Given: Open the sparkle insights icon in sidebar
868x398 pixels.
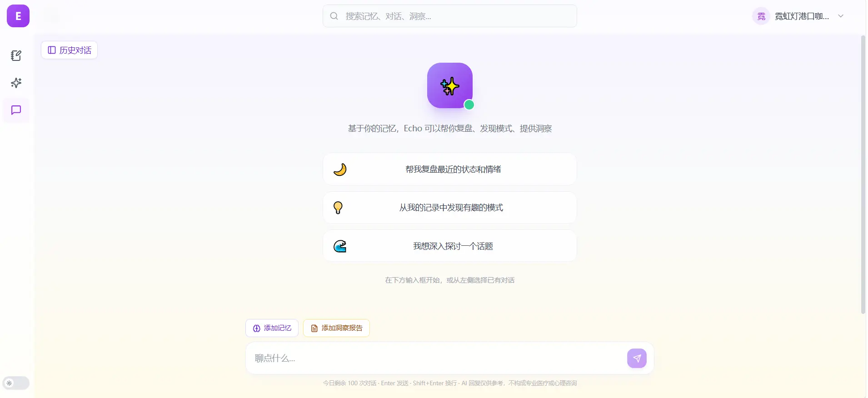Looking at the screenshot, I should click(16, 83).
